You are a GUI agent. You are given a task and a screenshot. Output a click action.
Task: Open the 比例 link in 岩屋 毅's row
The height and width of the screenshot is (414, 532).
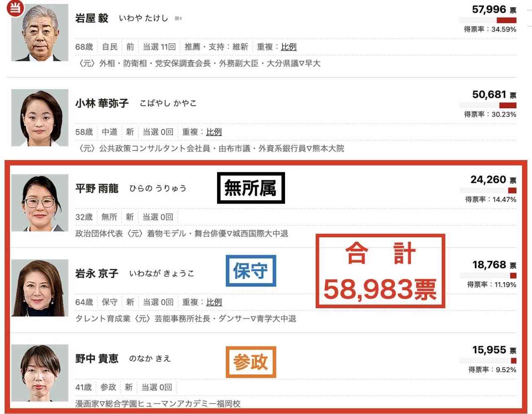click(x=289, y=47)
